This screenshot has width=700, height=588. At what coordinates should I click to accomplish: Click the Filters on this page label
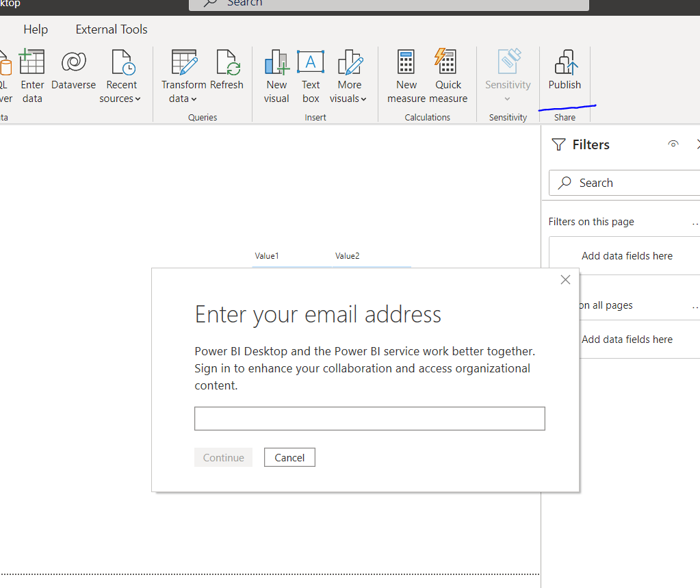[x=591, y=222]
